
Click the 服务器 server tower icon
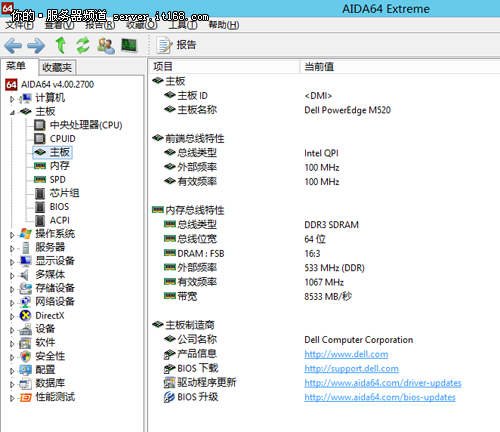26,247
